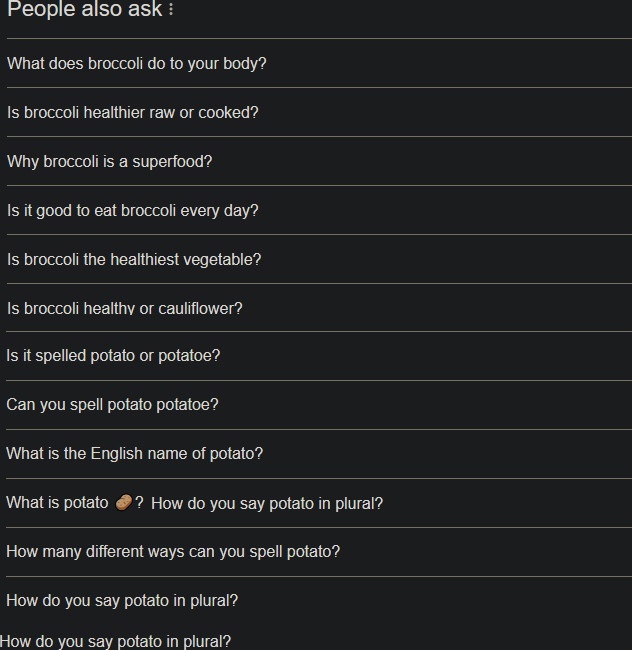Open the three-dot menu beside People also ask

coord(171,10)
